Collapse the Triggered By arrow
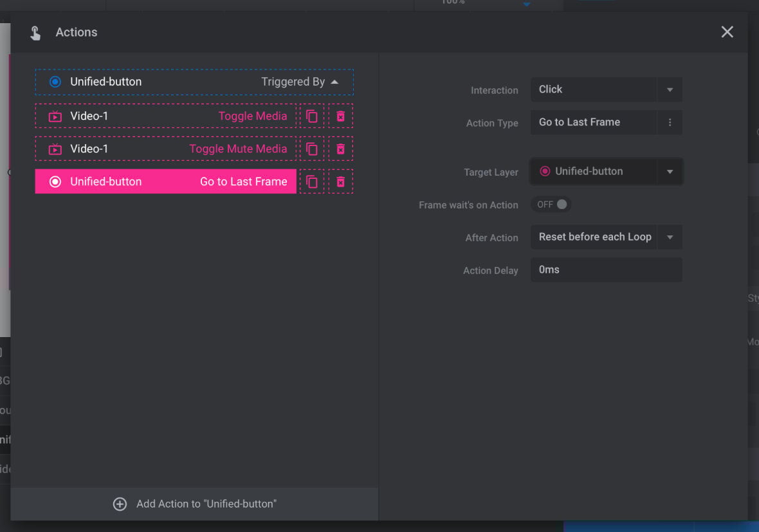 click(x=334, y=82)
